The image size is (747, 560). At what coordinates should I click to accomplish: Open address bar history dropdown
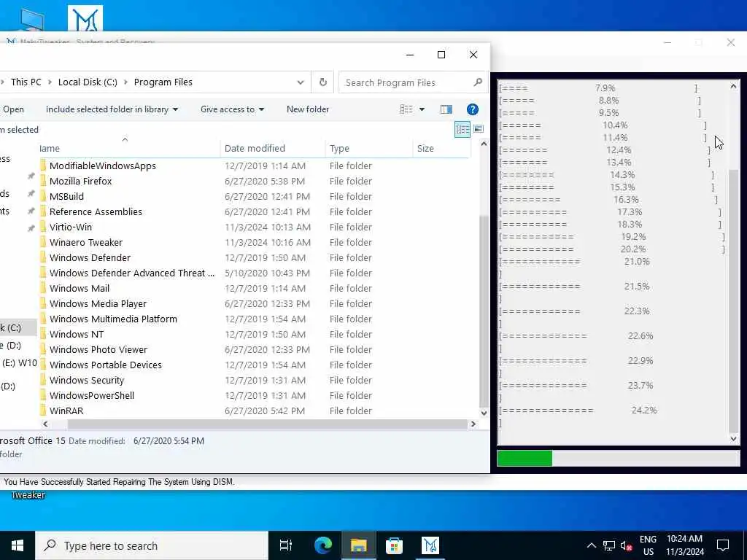(300, 82)
